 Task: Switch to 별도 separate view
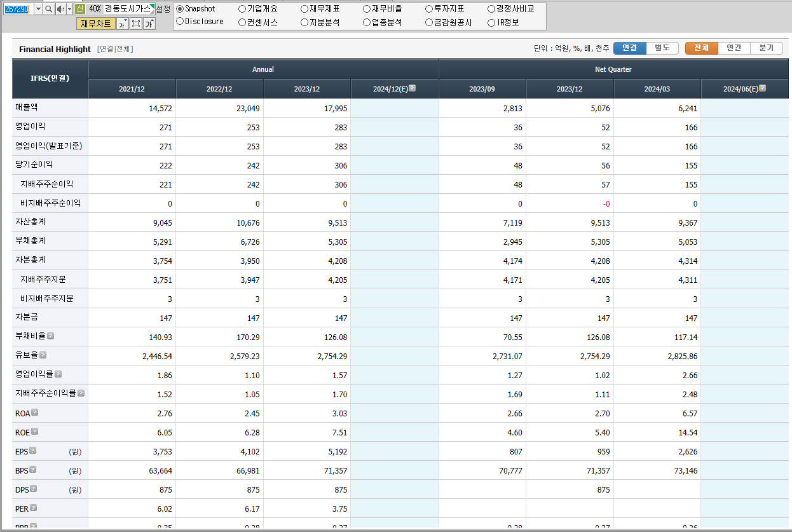pos(662,48)
